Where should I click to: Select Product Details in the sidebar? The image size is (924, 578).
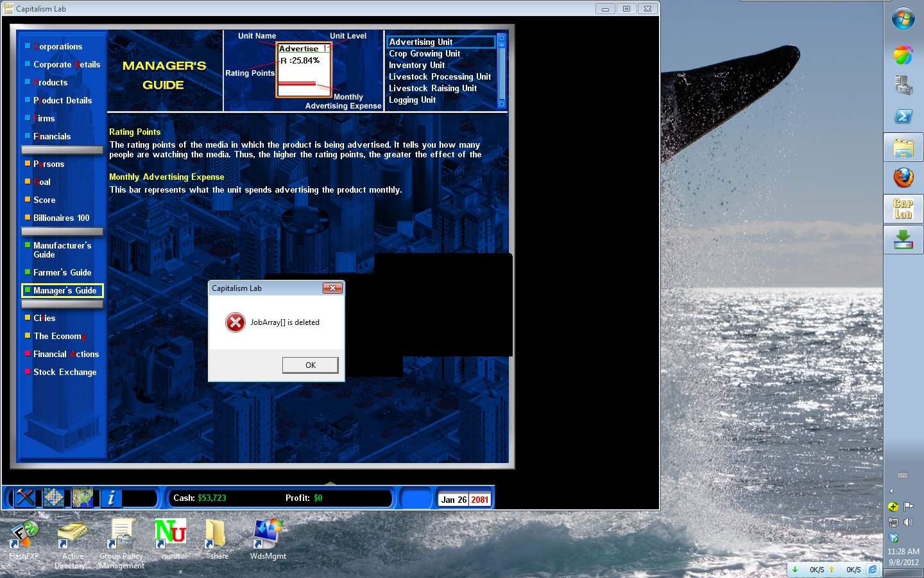pos(62,100)
